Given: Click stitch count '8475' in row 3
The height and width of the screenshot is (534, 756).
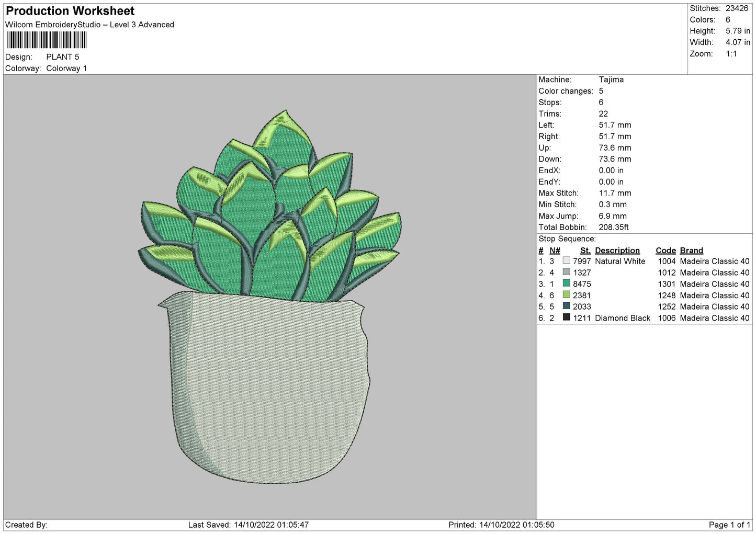Looking at the screenshot, I should click(x=582, y=285).
